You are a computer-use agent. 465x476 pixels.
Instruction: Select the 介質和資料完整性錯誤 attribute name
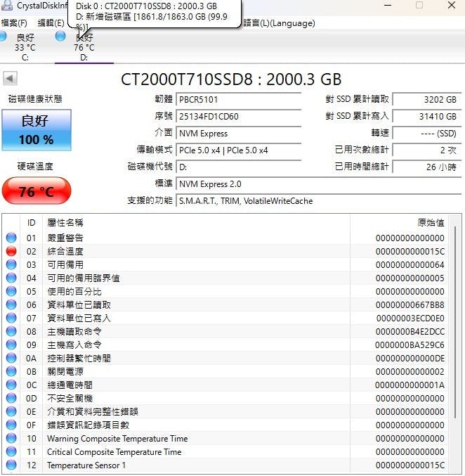click(93, 411)
